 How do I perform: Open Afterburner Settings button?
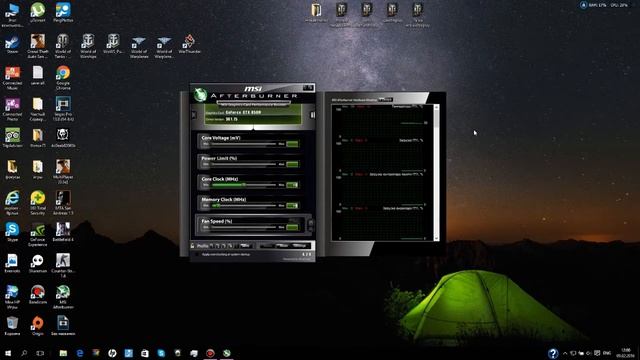(x=299, y=246)
